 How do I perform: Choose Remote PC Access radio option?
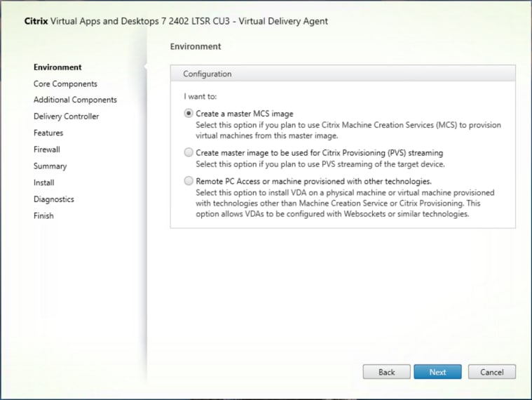[189, 181]
